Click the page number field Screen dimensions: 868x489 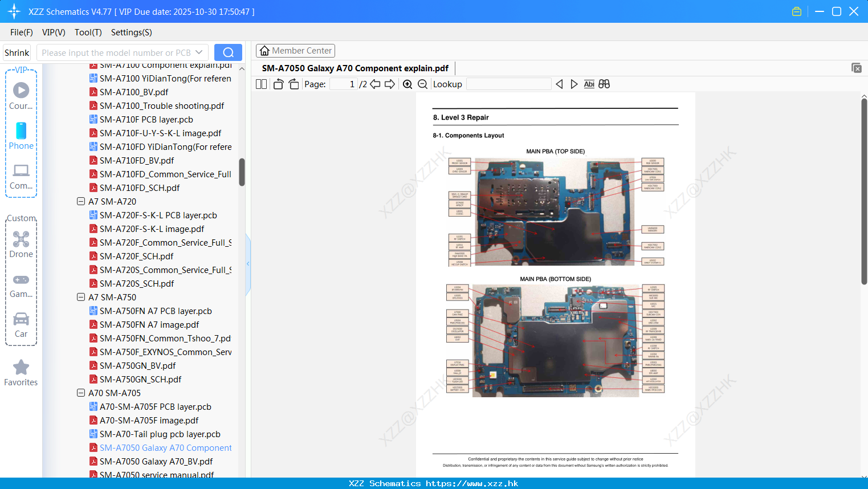click(344, 84)
